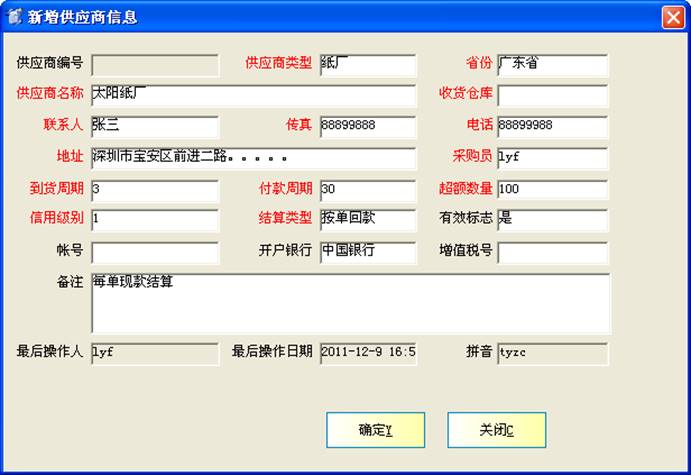Click the 电话 field with 88899988
This screenshot has width=691, height=475.
click(x=553, y=127)
